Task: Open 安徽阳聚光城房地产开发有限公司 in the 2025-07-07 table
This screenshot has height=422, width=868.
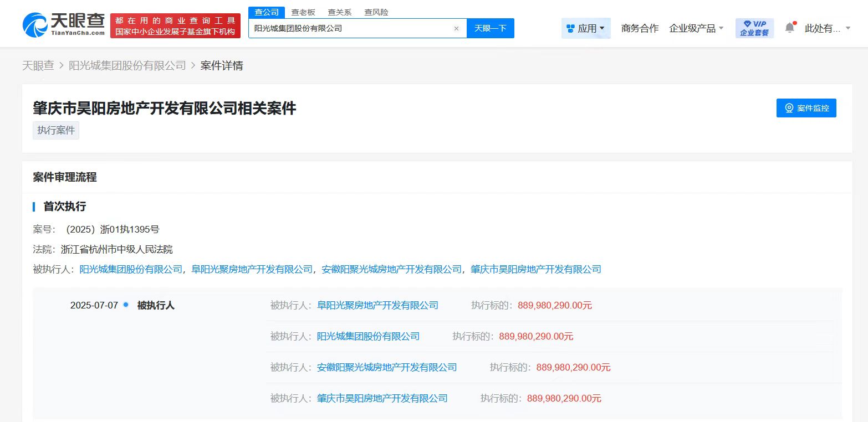Action: pyautogui.click(x=387, y=367)
